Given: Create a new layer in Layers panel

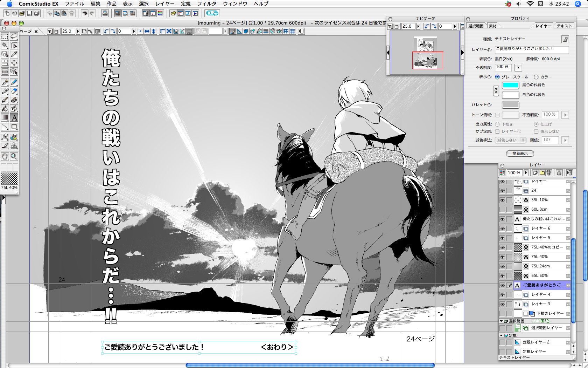Looking at the screenshot, I should [535, 173].
